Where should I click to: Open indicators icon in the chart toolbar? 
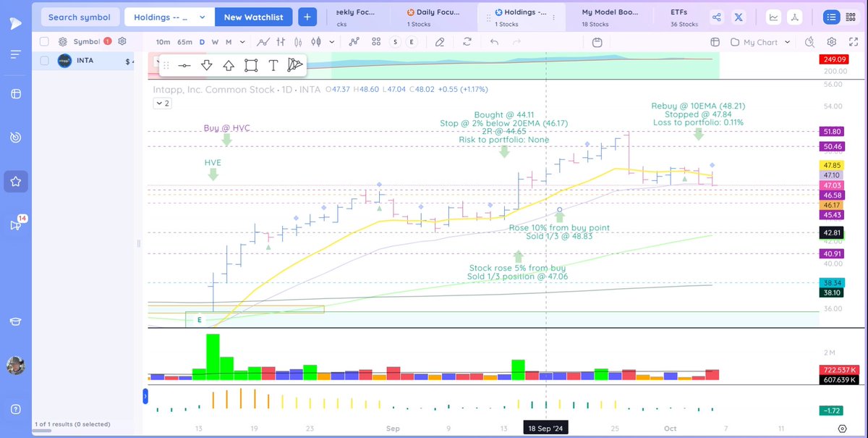coord(354,42)
